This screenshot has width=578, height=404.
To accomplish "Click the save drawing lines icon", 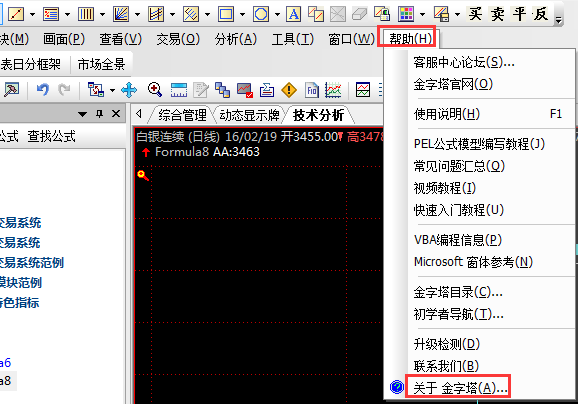I will [x=441, y=14].
